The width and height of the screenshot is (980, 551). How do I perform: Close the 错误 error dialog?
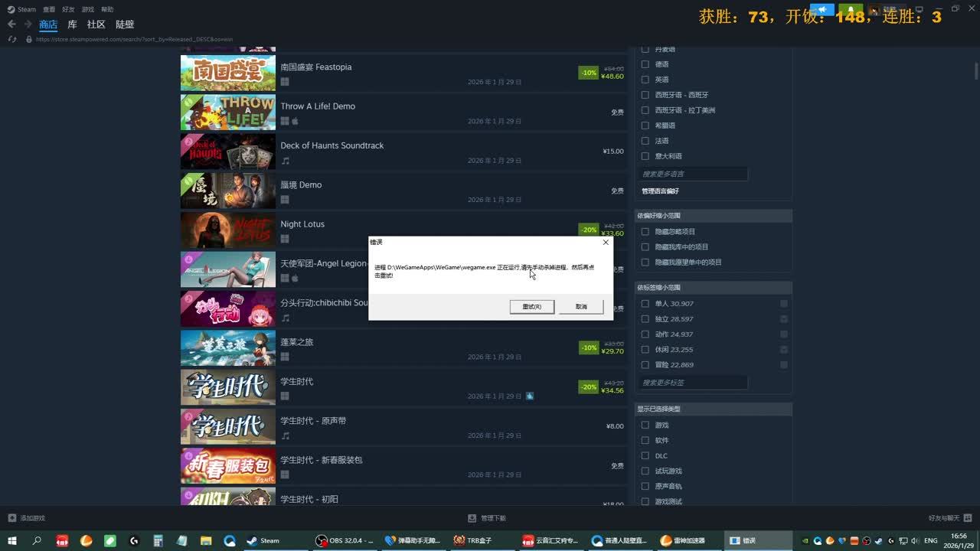[606, 242]
